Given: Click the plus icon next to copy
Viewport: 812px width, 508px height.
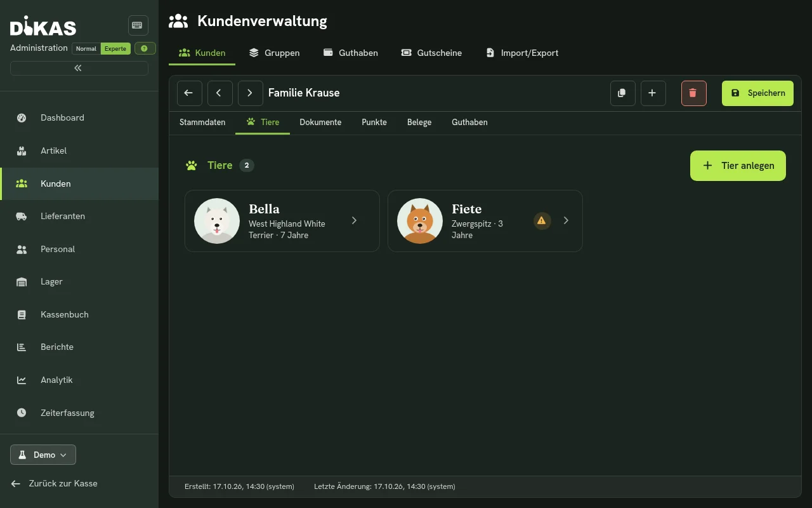Looking at the screenshot, I should coord(653,93).
